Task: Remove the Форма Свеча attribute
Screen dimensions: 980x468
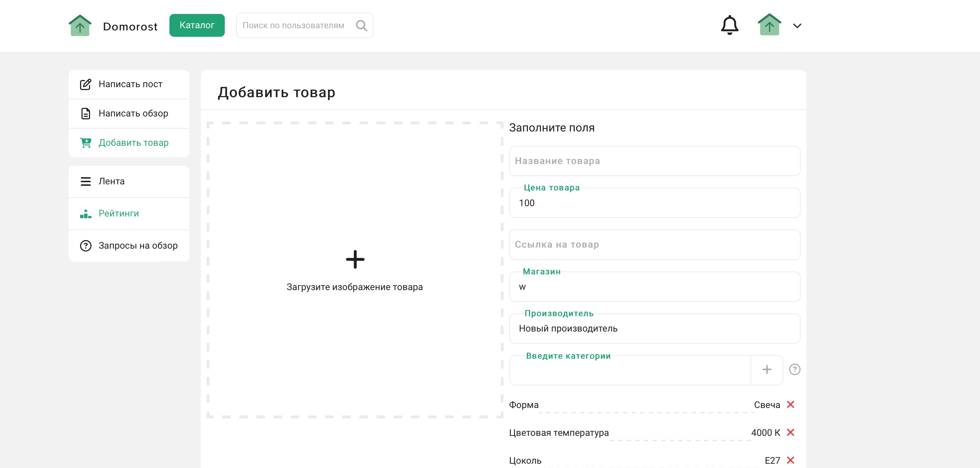Action: coord(790,404)
